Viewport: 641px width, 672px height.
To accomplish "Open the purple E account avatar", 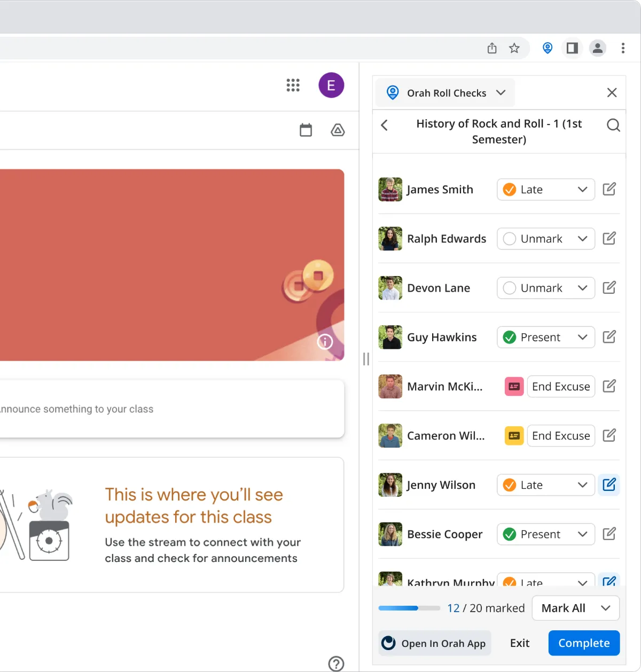I will pos(331,85).
